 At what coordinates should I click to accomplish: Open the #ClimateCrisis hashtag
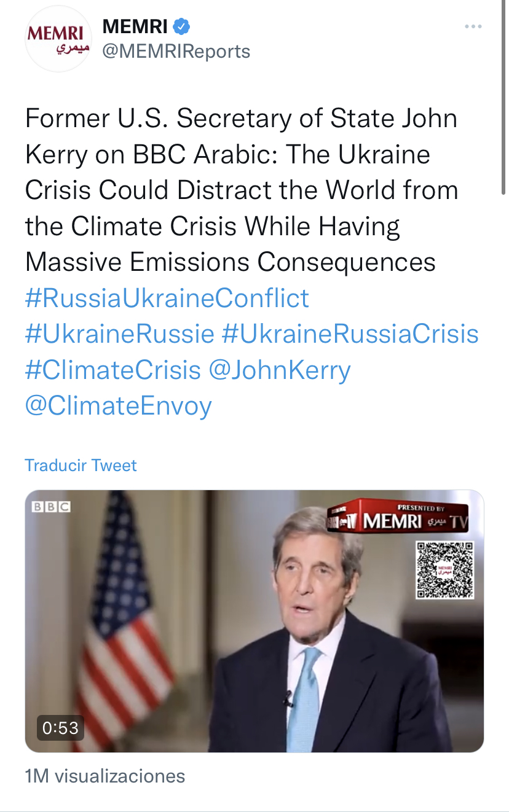[x=113, y=370]
